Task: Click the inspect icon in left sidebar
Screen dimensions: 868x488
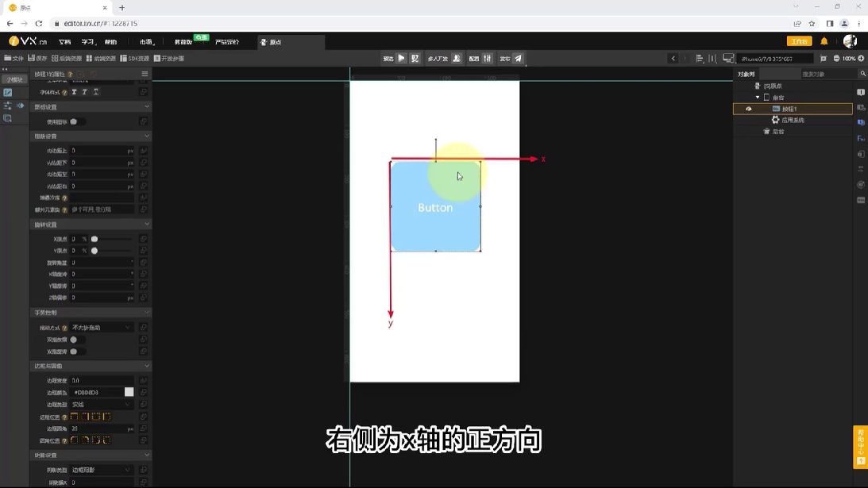Action: [x=8, y=118]
